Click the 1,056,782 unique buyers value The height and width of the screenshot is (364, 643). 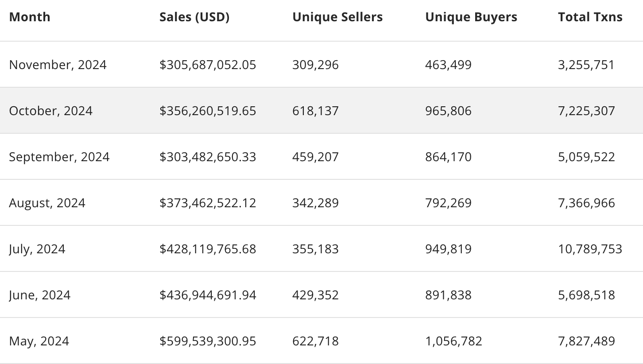point(453,341)
